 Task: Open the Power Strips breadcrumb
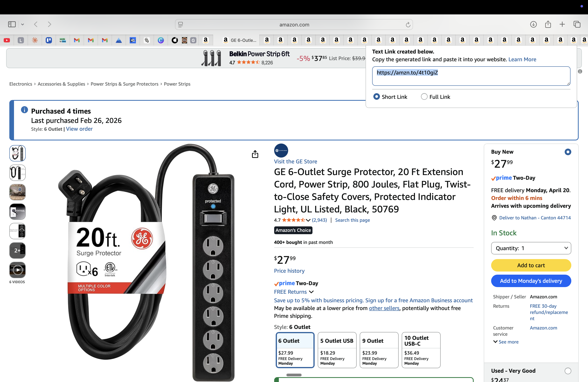click(177, 84)
